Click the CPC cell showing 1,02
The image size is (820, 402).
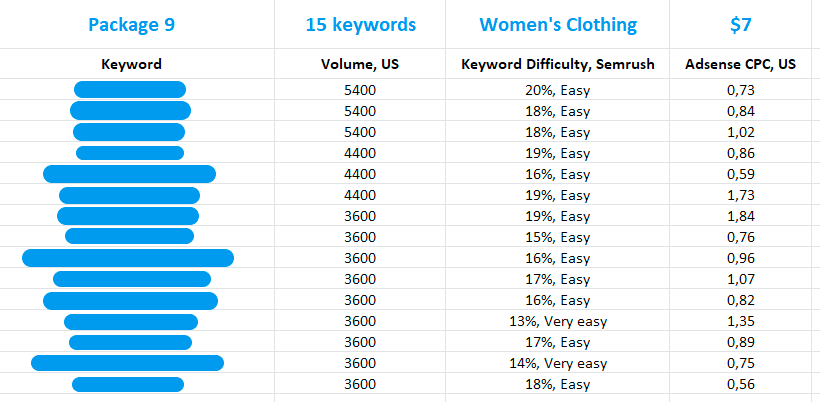pos(741,132)
